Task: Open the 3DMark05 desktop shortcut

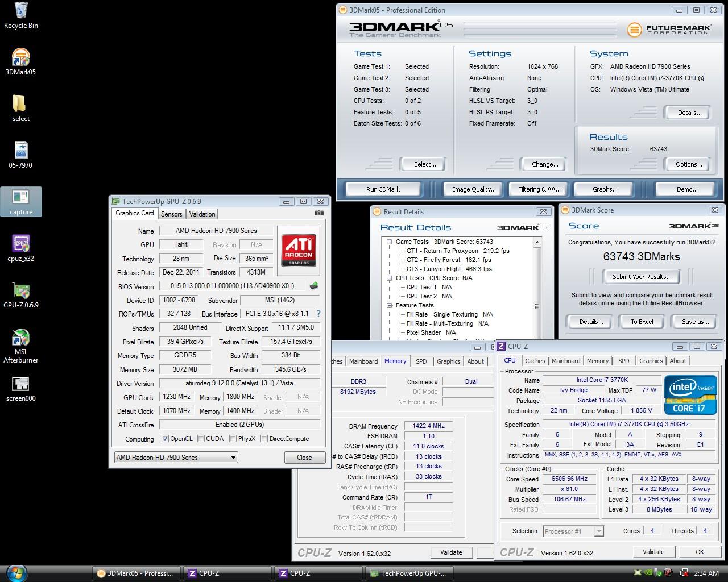Action: click(x=21, y=62)
